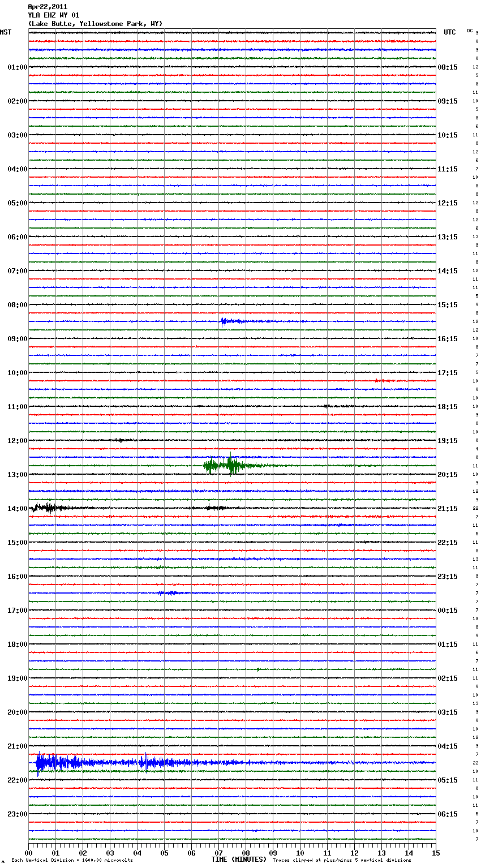Pick the 02:15 UTC time label
Image resolution: width=481 pixels, height=868 pixels.
(448, 678)
